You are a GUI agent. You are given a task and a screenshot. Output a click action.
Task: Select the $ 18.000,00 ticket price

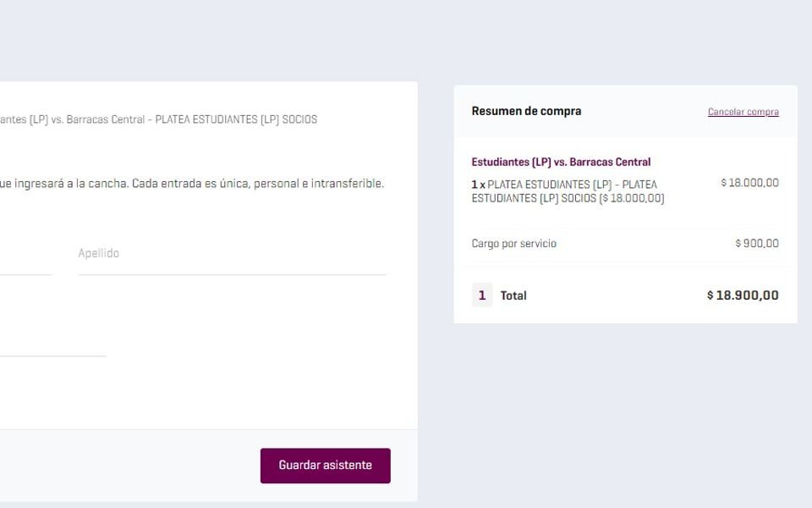pyautogui.click(x=750, y=183)
